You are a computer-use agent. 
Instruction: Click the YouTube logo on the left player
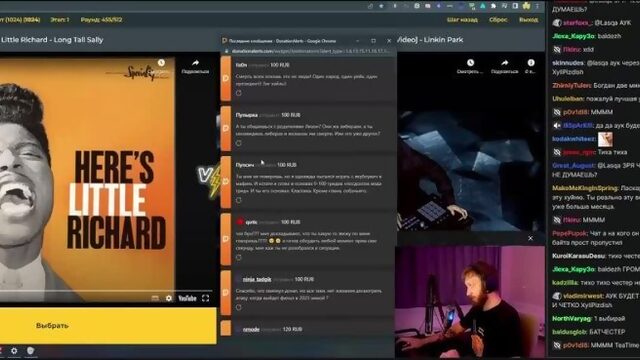(187, 298)
